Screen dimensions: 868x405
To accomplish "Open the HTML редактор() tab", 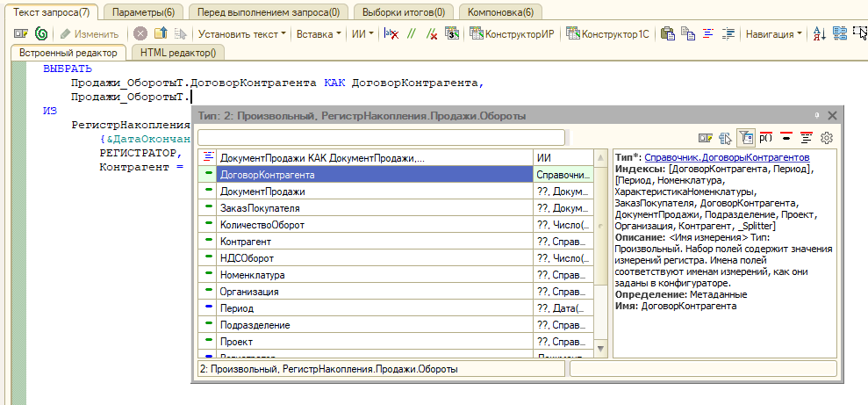I will [178, 53].
